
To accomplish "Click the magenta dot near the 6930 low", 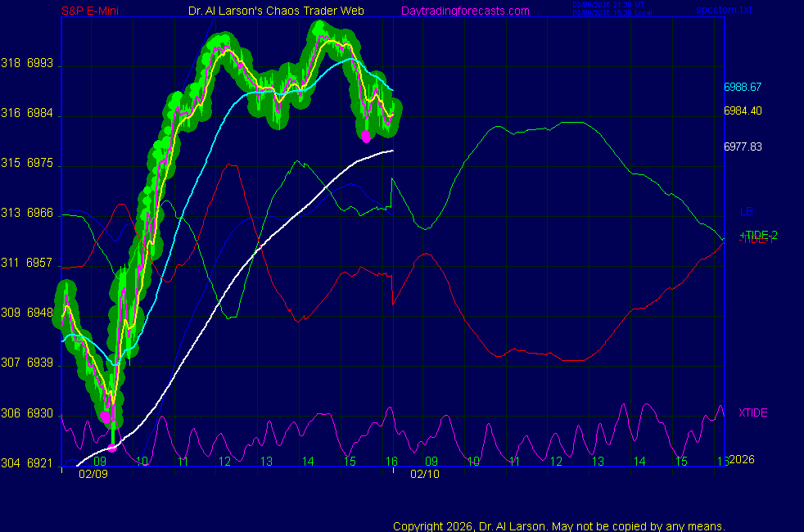I will [105, 417].
